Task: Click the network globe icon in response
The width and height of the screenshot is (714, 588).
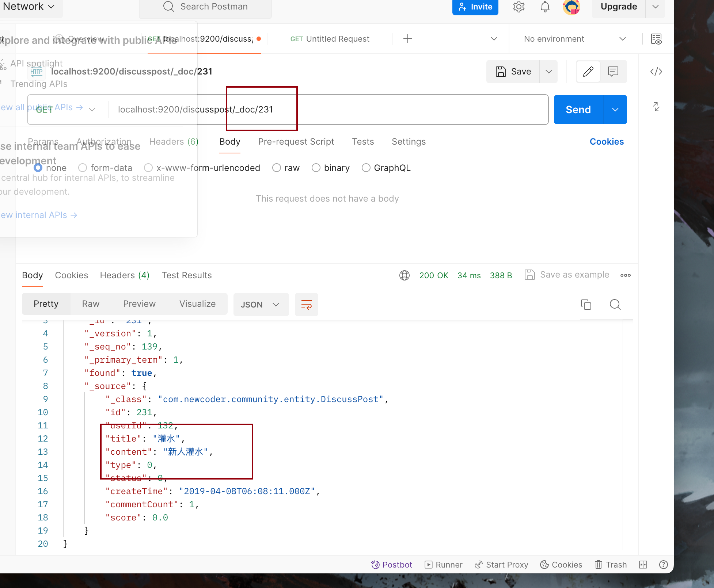Action: coord(405,275)
